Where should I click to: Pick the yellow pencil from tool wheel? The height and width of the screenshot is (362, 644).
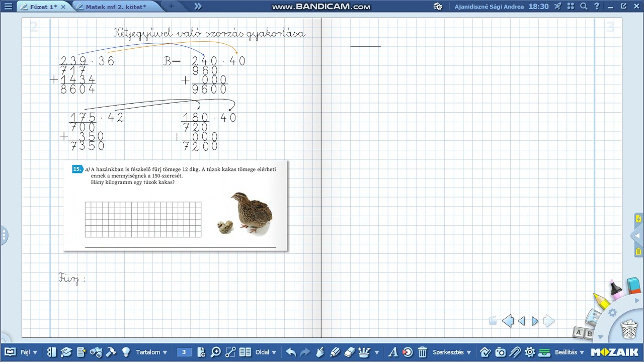click(x=601, y=301)
